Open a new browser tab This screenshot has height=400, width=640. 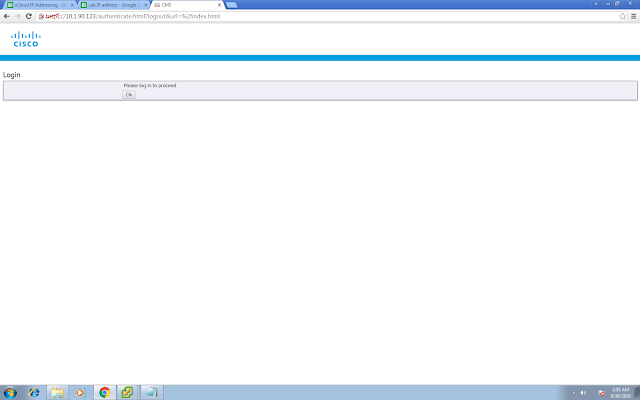(231, 5)
